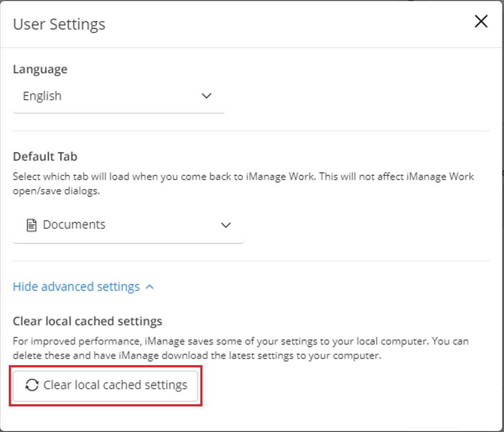Click the refresh arrows icon in the button

[32, 385]
